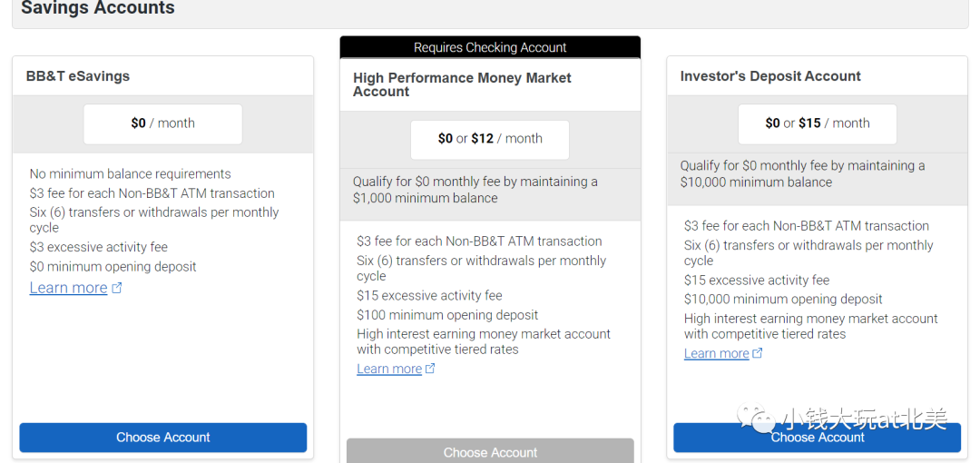980x463 pixels.
Task: Click No minimum balance requirements text
Action: click(130, 174)
